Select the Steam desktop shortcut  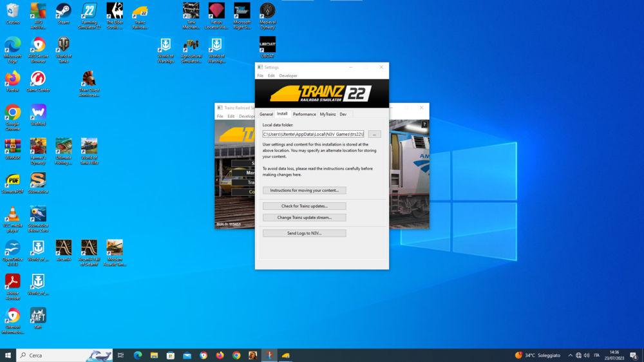[x=64, y=14]
